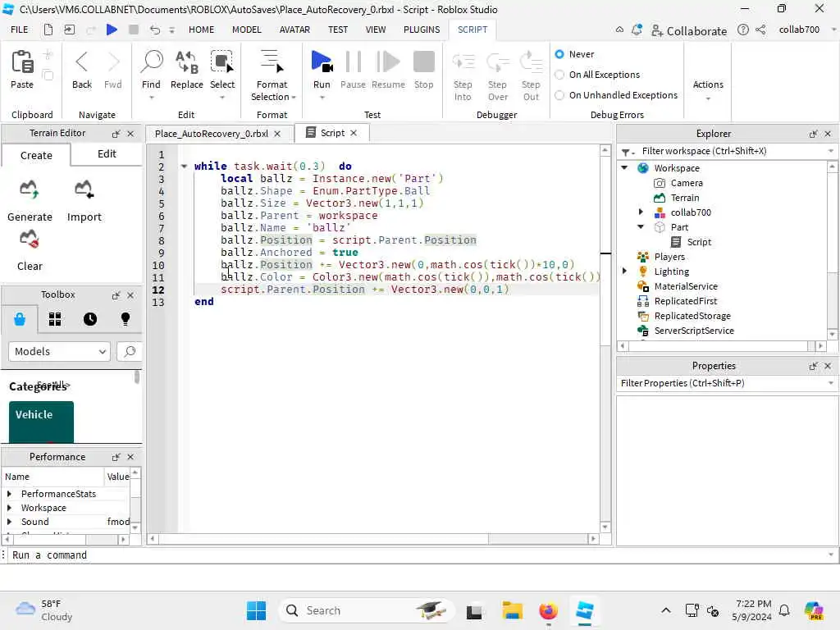Open notifications bell in top bar

coord(637,30)
